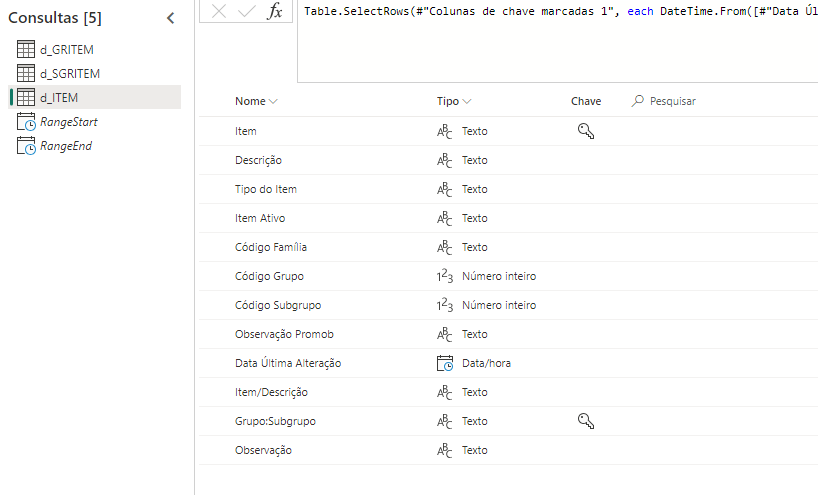Click the Consultas [5] pane title
The height and width of the screenshot is (495, 818).
(x=55, y=18)
